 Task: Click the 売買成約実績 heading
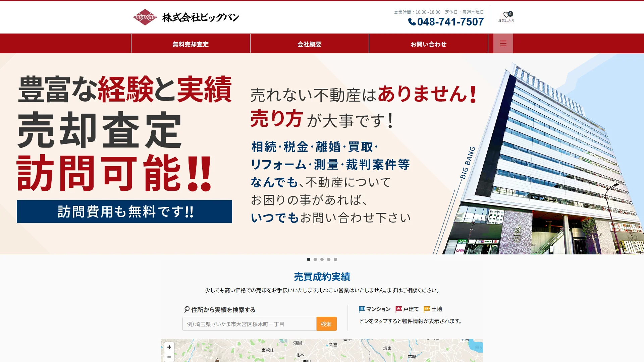[322, 277]
